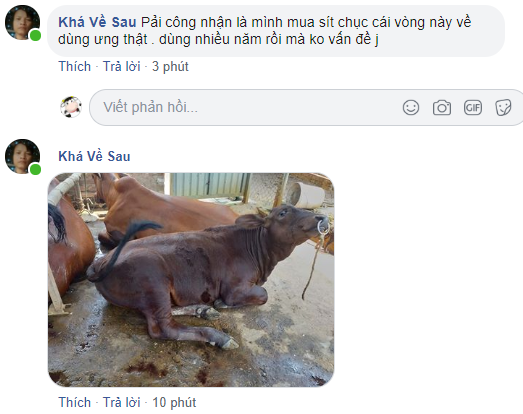Click Khá Về Sau name in first comment
The image size is (523, 414).
[x=97, y=22]
